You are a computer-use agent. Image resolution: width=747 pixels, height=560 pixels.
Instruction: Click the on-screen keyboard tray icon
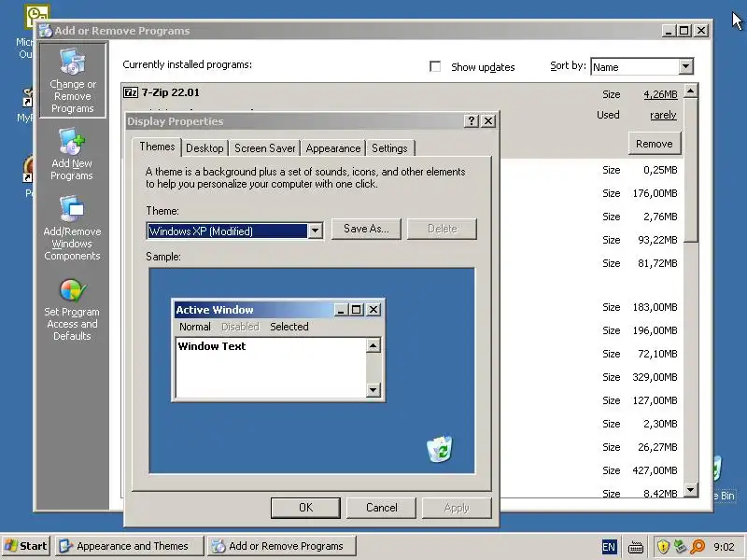636,547
